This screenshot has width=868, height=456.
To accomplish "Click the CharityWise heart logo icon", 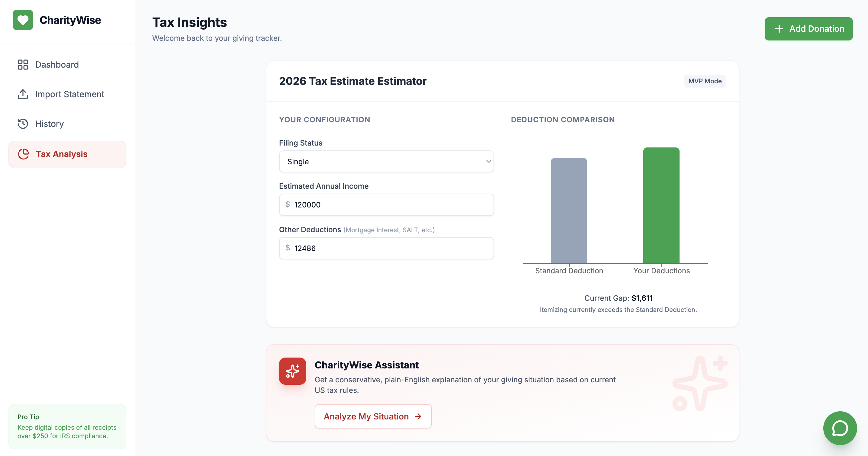I will 23,20.
